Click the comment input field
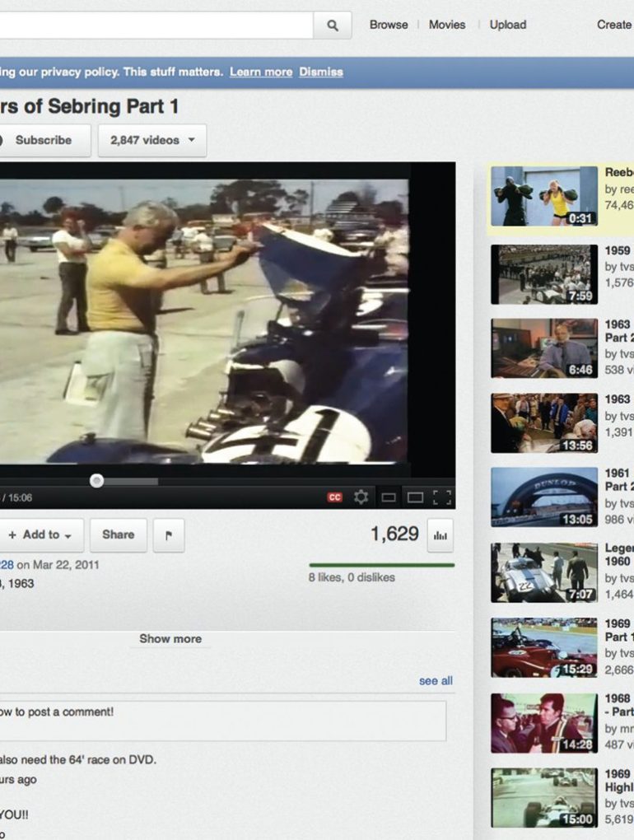 222,721
